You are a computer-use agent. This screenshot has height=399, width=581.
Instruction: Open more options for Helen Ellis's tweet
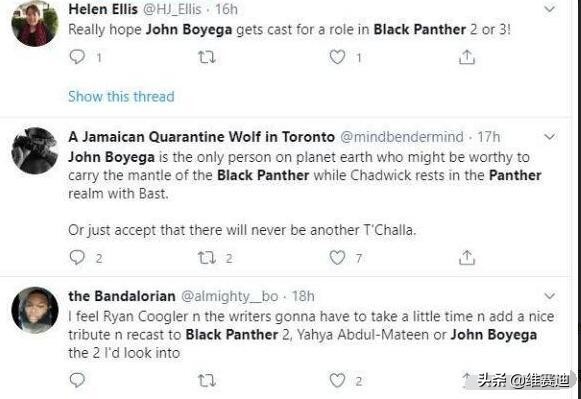(x=550, y=9)
